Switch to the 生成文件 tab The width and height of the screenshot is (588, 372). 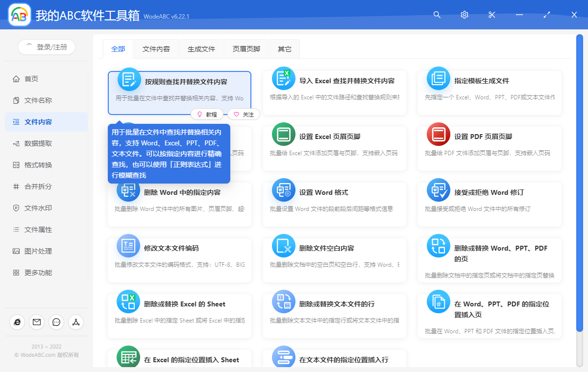click(x=201, y=49)
